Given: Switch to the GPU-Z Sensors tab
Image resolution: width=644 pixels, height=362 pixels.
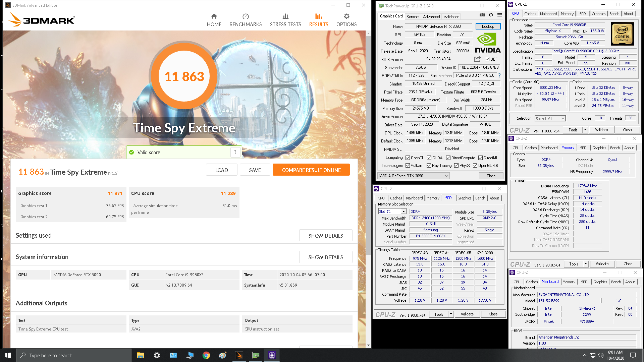Looking at the screenshot, I should [413, 17].
